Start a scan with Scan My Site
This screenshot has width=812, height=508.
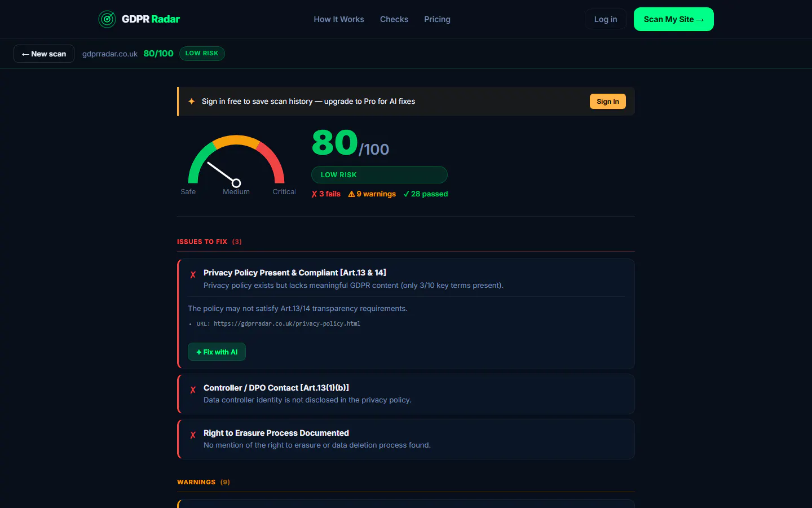click(x=674, y=19)
